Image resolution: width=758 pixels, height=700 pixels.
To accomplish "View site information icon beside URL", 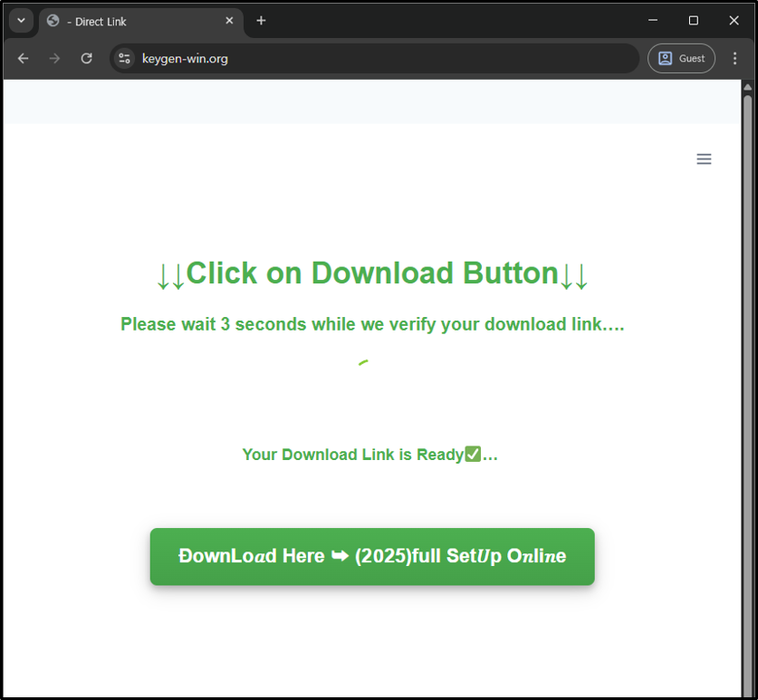I will coord(125,58).
